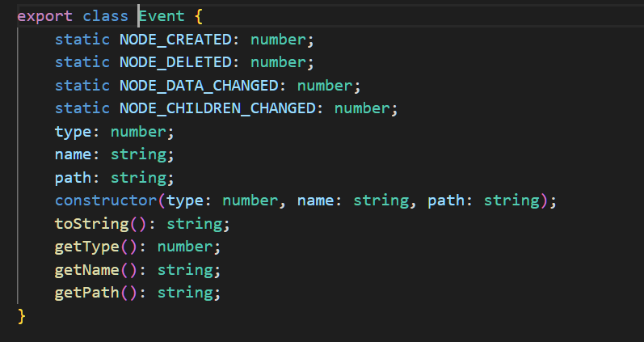Click the getName method name
644x342 pixels.
click(x=87, y=268)
